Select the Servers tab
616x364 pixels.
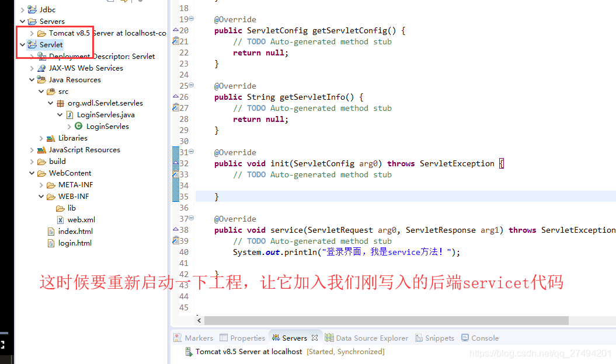290,338
